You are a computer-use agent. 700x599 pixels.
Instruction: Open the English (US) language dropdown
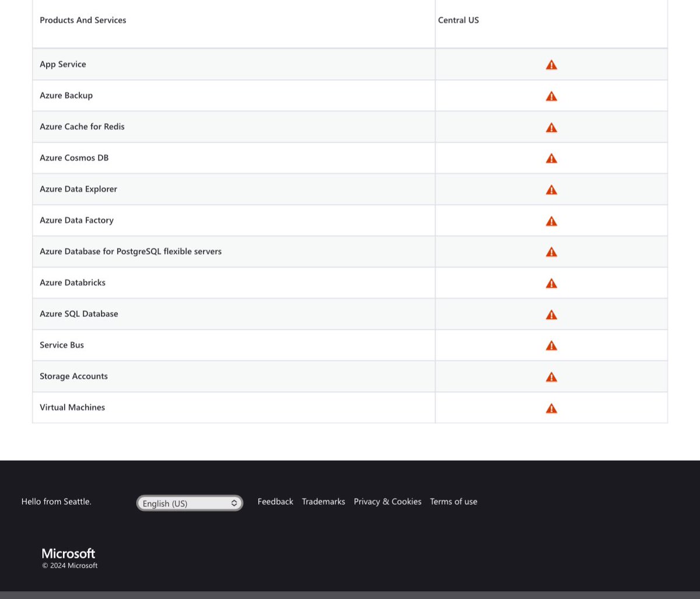pyautogui.click(x=190, y=503)
